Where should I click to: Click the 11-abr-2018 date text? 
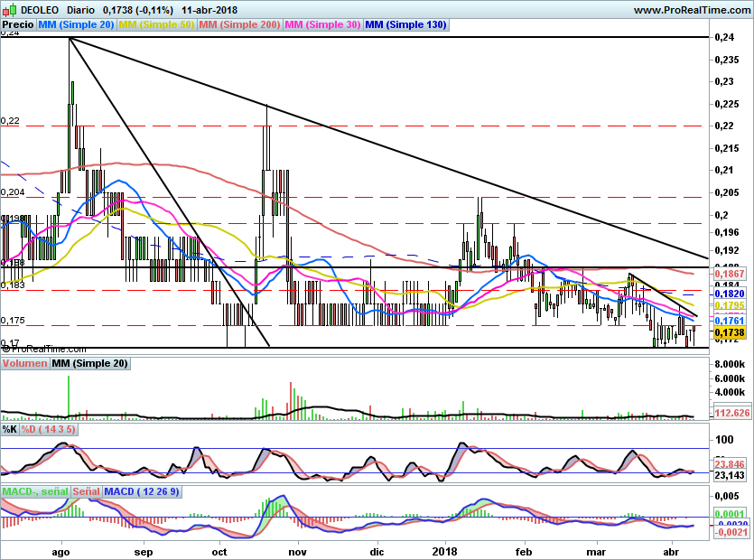[209, 10]
